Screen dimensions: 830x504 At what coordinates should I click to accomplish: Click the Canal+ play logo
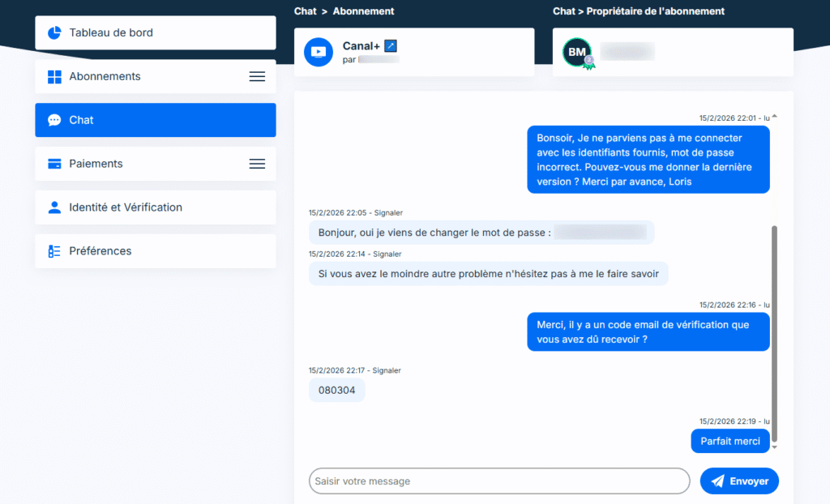[x=319, y=52]
